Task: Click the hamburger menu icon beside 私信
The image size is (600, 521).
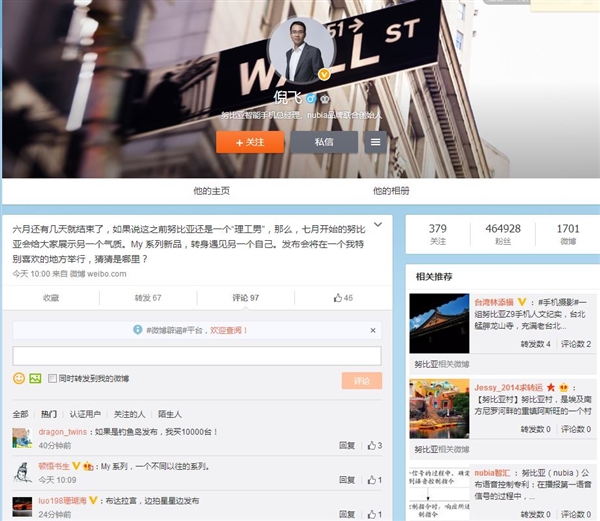Action: [x=375, y=142]
